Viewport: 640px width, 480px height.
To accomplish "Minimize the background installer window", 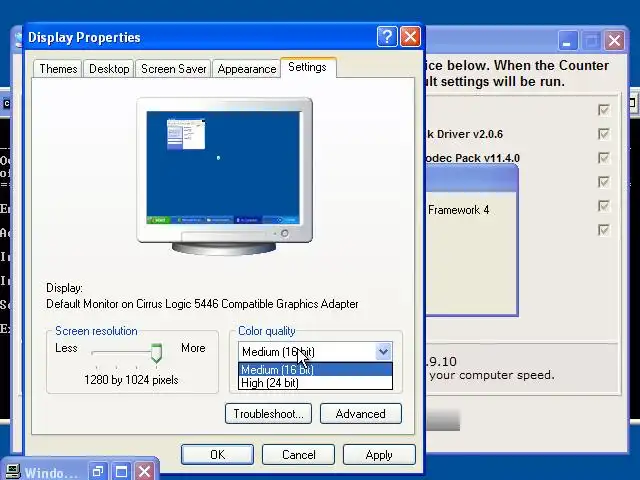I will (567, 41).
